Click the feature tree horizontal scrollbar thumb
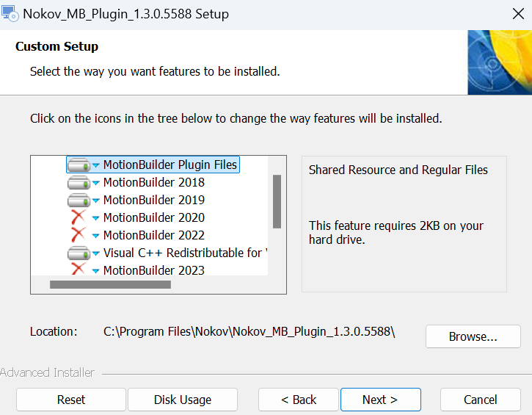 (110, 284)
